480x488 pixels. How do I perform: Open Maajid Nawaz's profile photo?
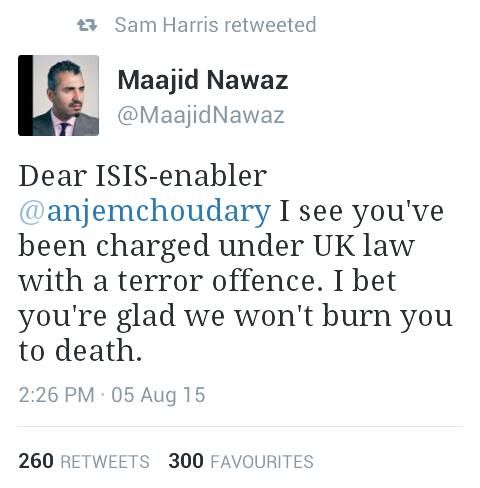pyautogui.click(x=58, y=95)
